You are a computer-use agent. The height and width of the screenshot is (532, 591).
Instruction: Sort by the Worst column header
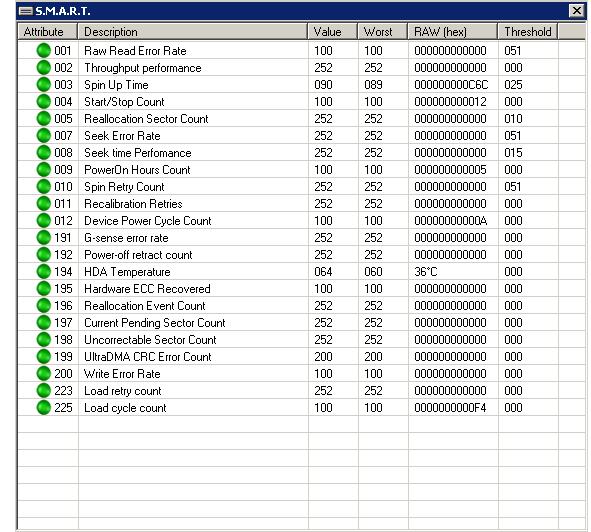383,32
